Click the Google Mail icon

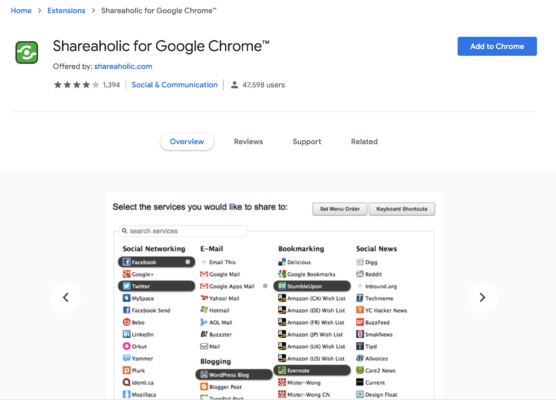tap(204, 274)
